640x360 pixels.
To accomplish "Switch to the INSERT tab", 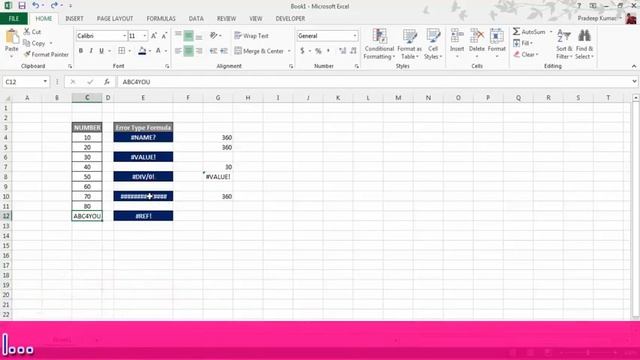I will click(x=74, y=19).
